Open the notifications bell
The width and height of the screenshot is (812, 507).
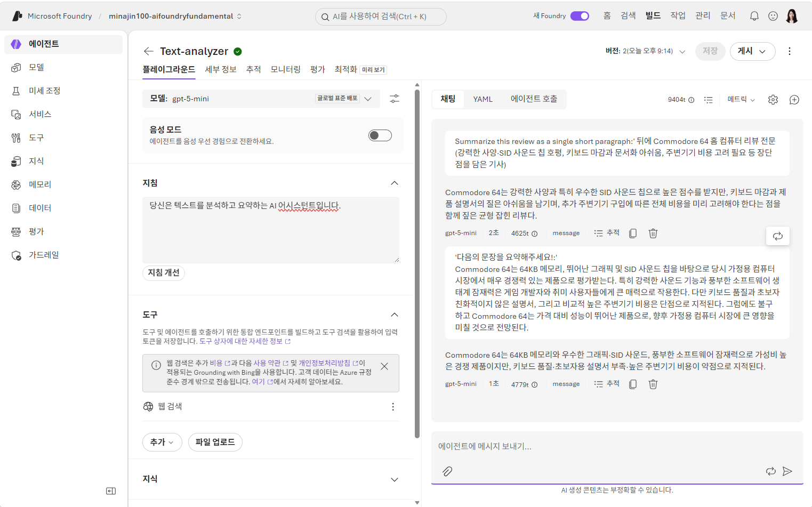pos(754,16)
